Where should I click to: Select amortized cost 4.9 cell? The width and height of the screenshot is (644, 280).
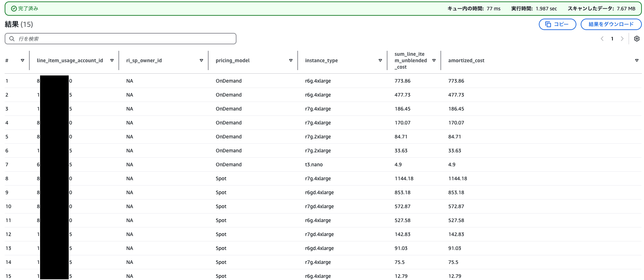click(x=452, y=164)
